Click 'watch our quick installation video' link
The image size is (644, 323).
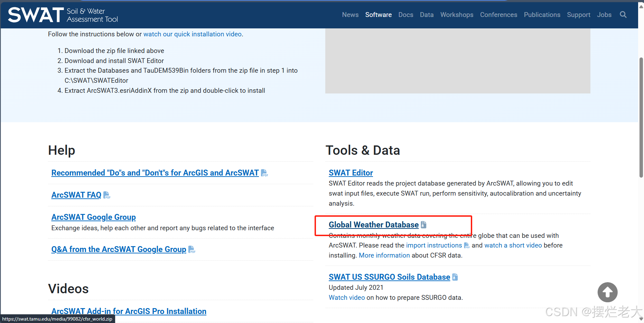193,34
